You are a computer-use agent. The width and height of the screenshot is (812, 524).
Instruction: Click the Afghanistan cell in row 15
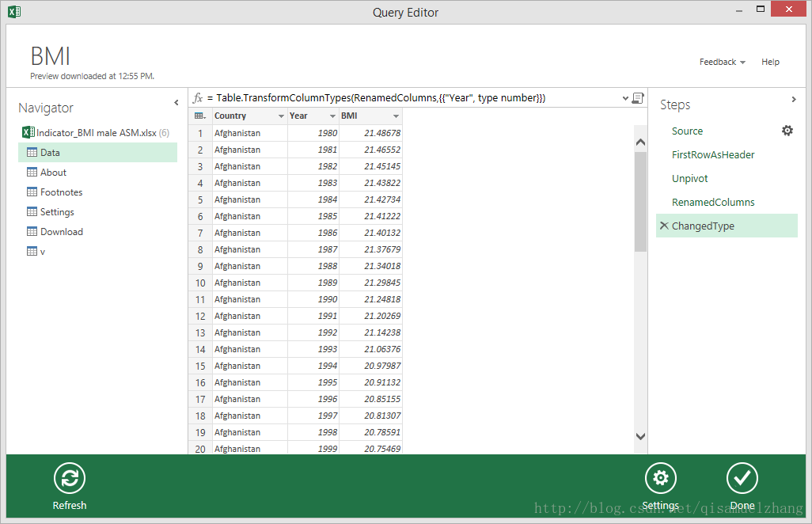coord(249,366)
